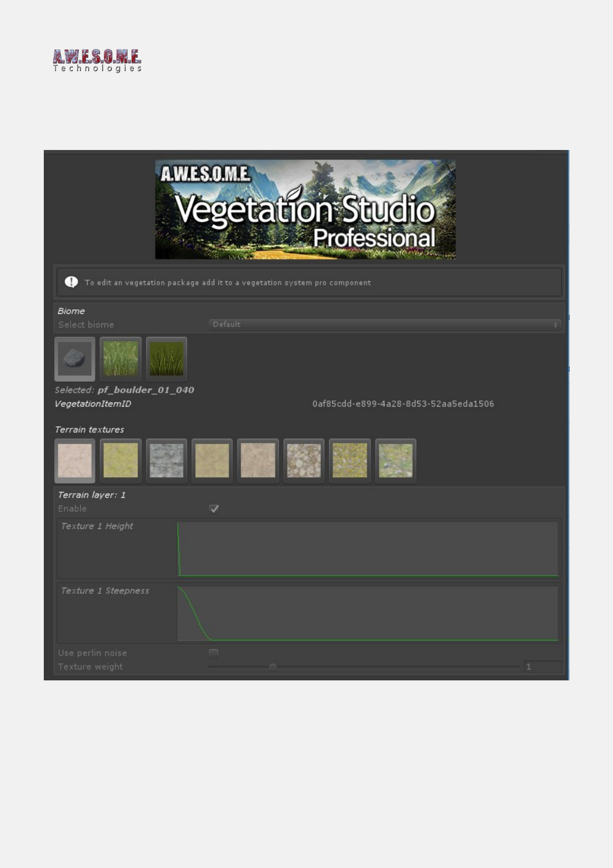Choose the fourth tan dirt terrain texture
613x868 pixels.
pos(212,460)
